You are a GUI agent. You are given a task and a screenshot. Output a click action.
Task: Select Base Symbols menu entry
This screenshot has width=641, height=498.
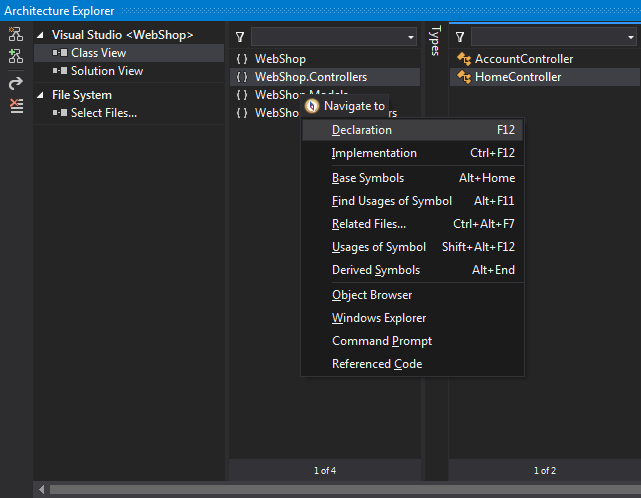(412, 178)
